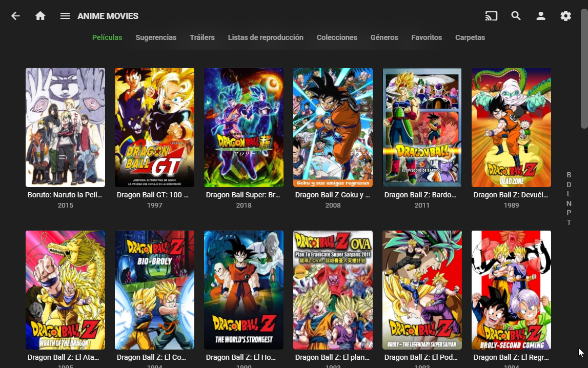Click the year 2011 under Bardock movie
This screenshot has height=368, width=588.
pyautogui.click(x=422, y=206)
